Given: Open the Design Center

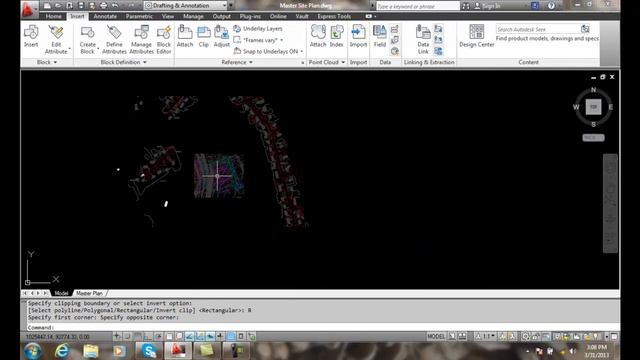Looking at the screenshot, I should tap(476, 37).
